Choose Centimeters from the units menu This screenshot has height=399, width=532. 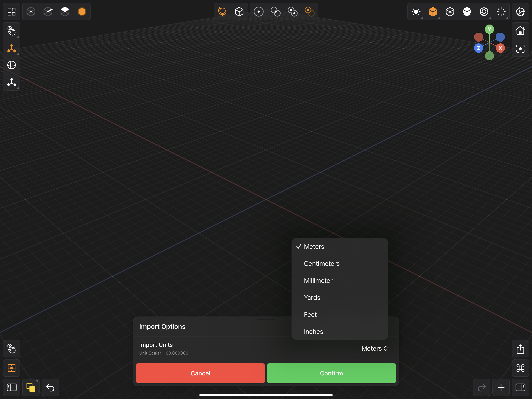point(340,264)
